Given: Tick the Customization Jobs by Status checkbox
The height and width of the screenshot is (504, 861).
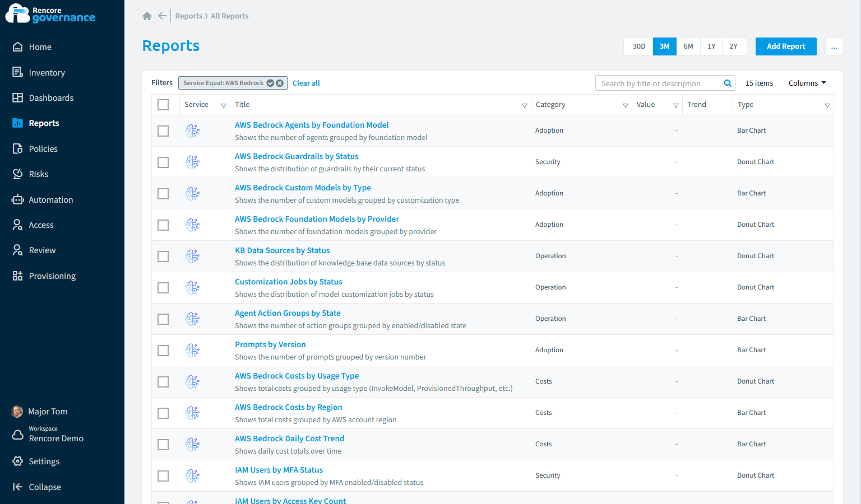Looking at the screenshot, I should pyautogui.click(x=163, y=288).
